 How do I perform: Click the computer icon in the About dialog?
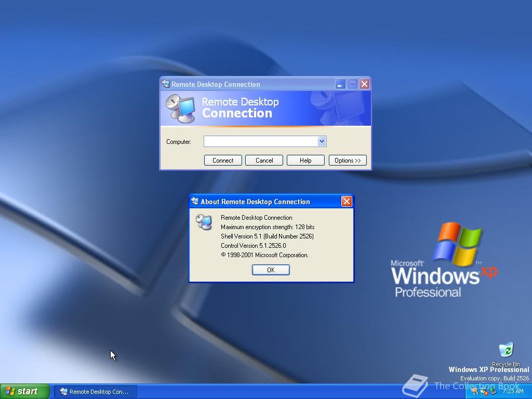(x=204, y=222)
